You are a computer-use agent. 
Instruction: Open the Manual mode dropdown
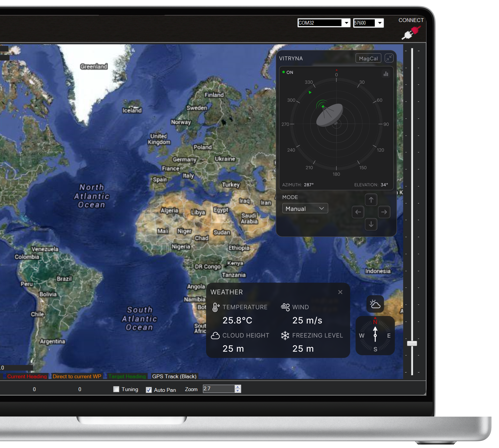click(305, 209)
